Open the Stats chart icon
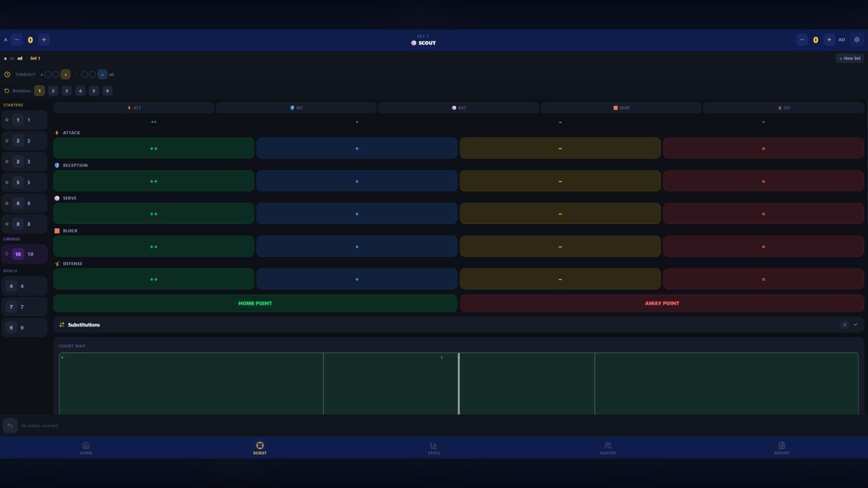This screenshot has width=868, height=488. (433, 445)
